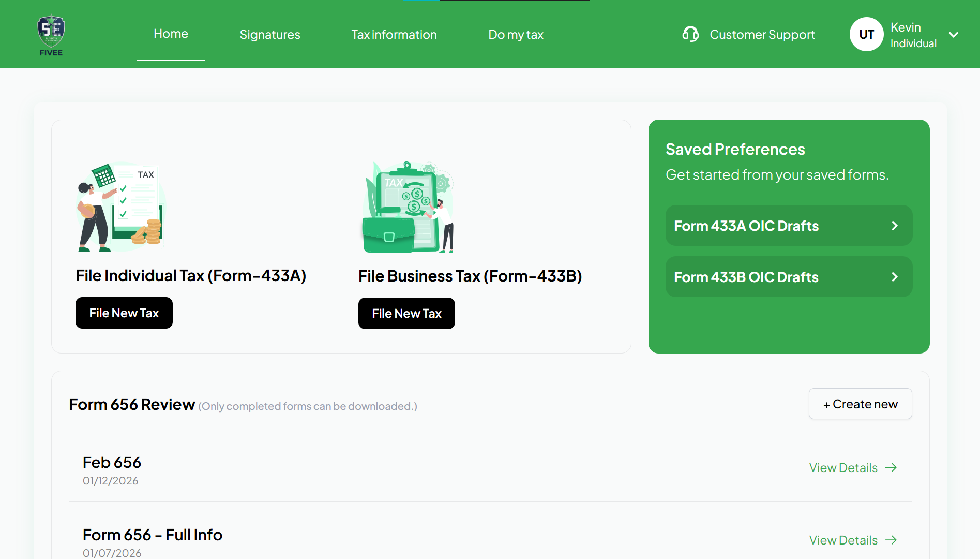This screenshot has height=559, width=980.
Task: Expand the Kevin account dropdown chevron
Action: point(954,35)
